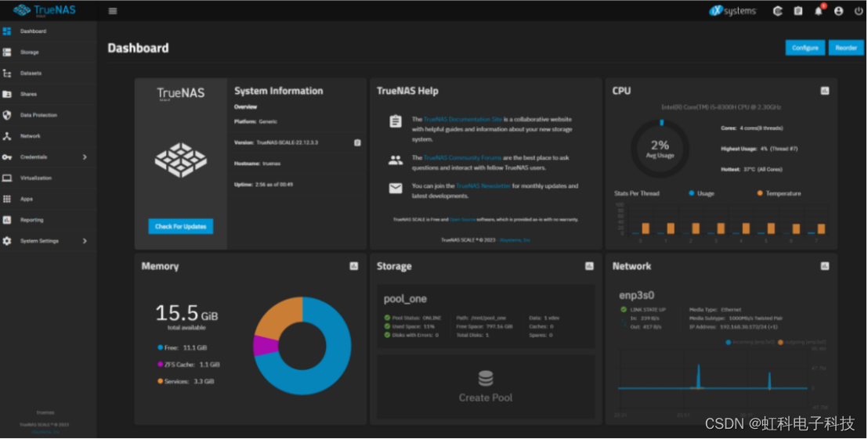Click the Check For Updates button
This screenshot has width=868, height=439.
click(x=180, y=226)
